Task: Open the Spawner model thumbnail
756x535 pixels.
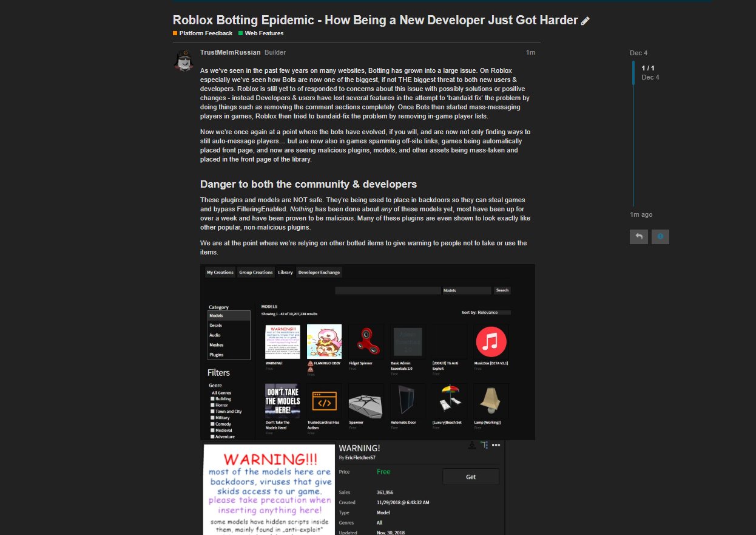Action: click(x=366, y=401)
